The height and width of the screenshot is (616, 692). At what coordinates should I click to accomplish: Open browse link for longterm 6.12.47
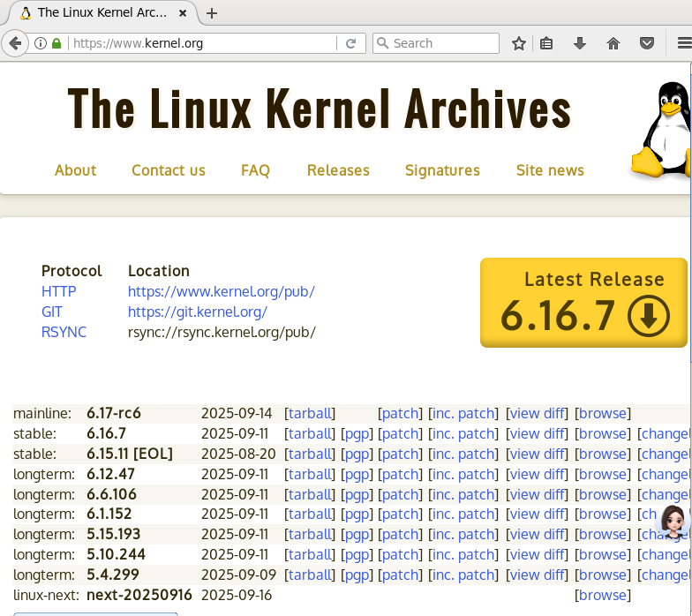click(x=602, y=475)
